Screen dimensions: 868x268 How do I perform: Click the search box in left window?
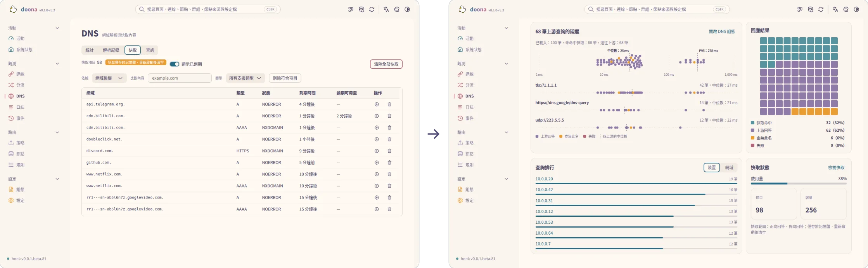(x=208, y=9)
